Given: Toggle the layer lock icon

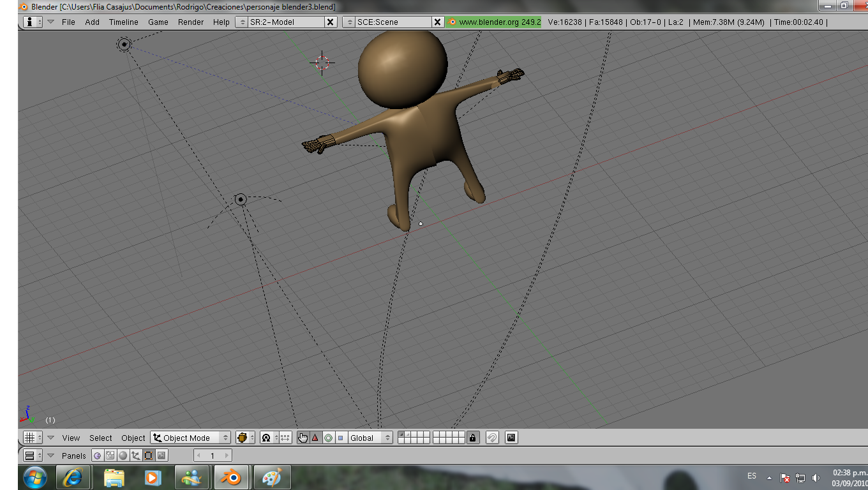Looking at the screenshot, I should (x=472, y=438).
